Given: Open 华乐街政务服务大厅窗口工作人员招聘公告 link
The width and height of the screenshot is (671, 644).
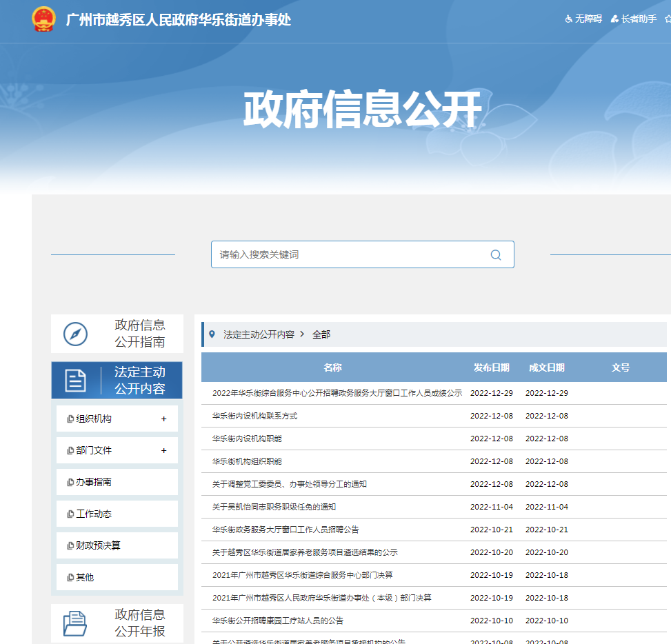Looking at the screenshot, I should point(286,530).
